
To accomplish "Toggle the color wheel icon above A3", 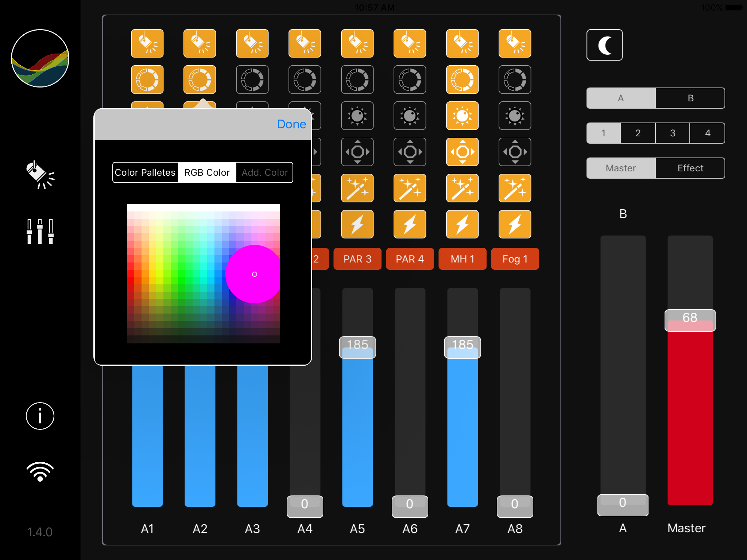I will coord(252,79).
